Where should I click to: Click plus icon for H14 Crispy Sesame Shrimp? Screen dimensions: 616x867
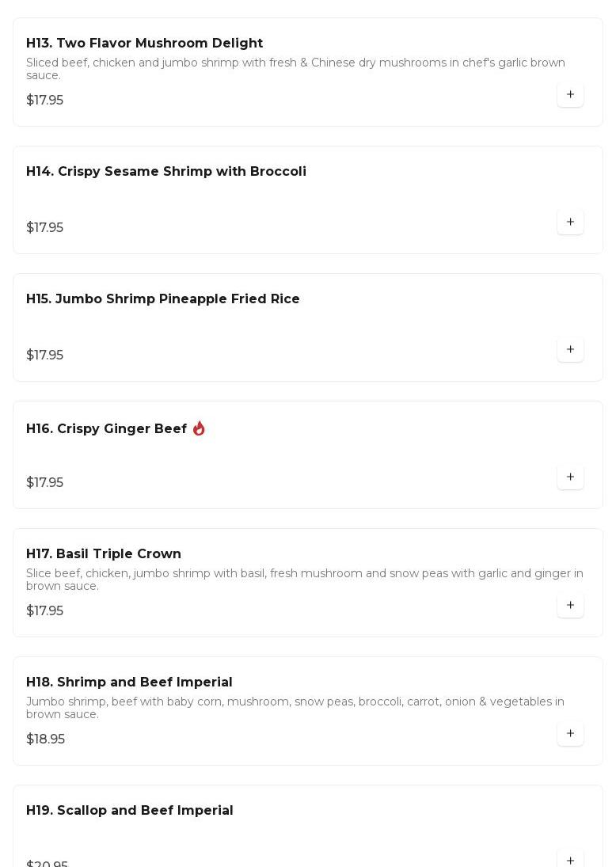[570, 222]
